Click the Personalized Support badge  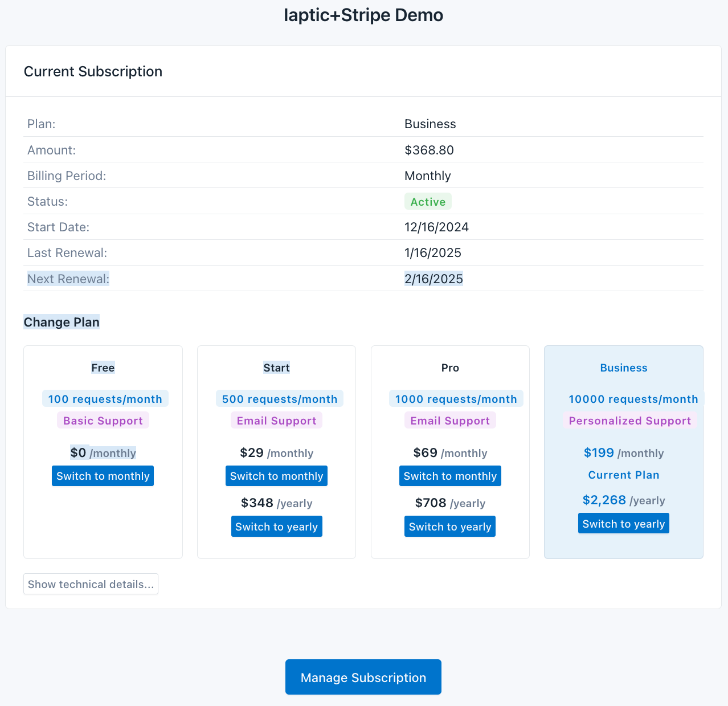tap(629, 421)
